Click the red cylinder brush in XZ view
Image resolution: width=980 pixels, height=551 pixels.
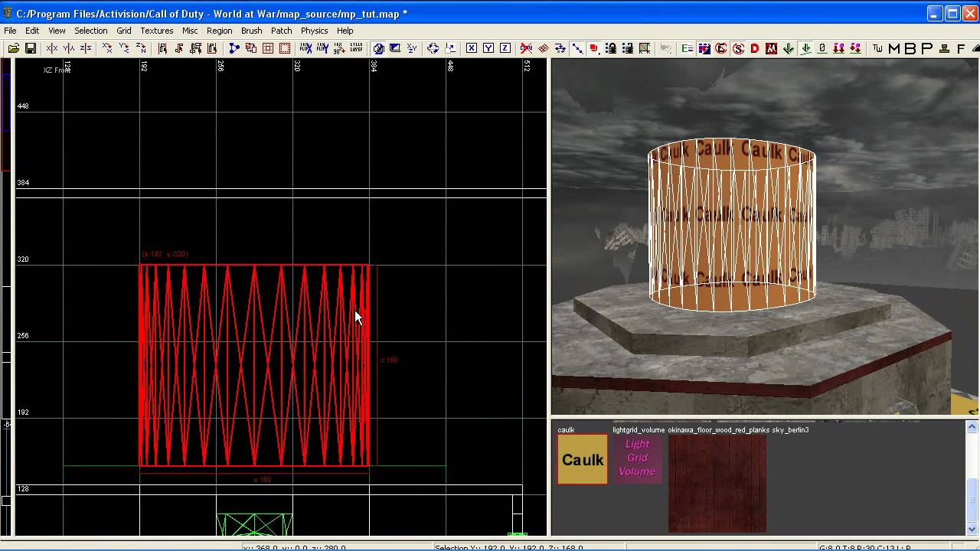pos(254,365)
